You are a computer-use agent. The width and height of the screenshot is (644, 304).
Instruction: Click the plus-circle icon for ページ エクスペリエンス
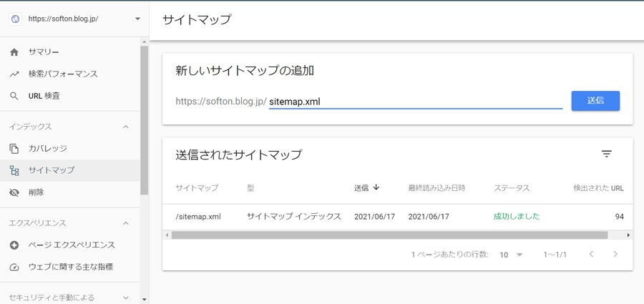(x=14, y=245)
